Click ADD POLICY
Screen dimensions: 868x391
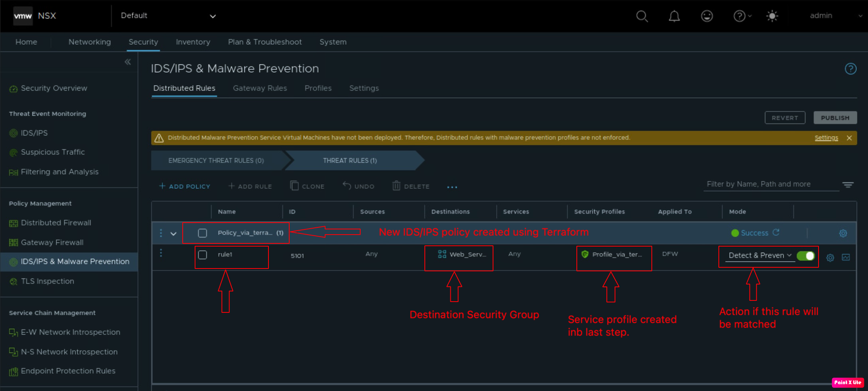[x=185, y=186]
